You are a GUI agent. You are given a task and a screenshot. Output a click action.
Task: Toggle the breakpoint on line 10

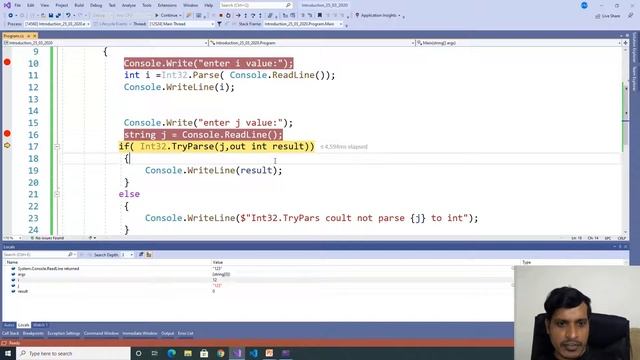7,62
